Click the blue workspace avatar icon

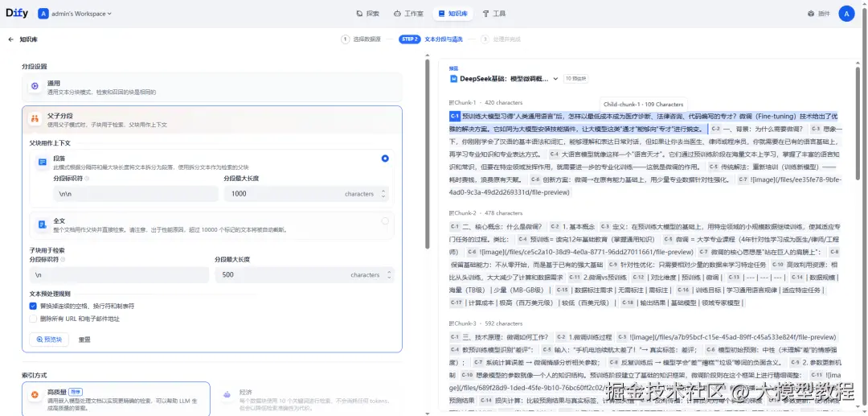[43, 14]
